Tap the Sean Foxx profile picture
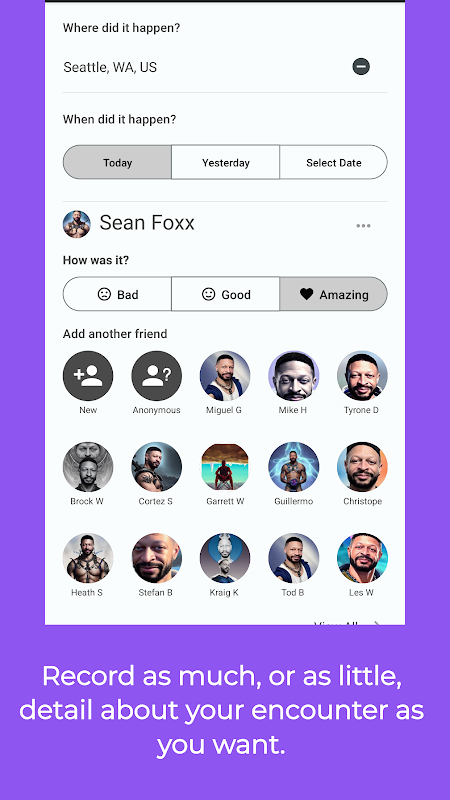The height and width of the screenshot is (800, 450). (77, 224)
